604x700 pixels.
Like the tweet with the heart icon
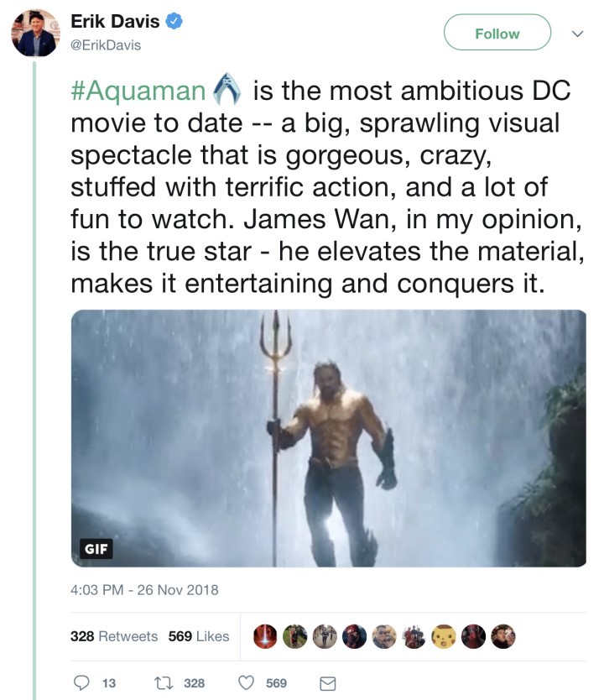point(246,683)
